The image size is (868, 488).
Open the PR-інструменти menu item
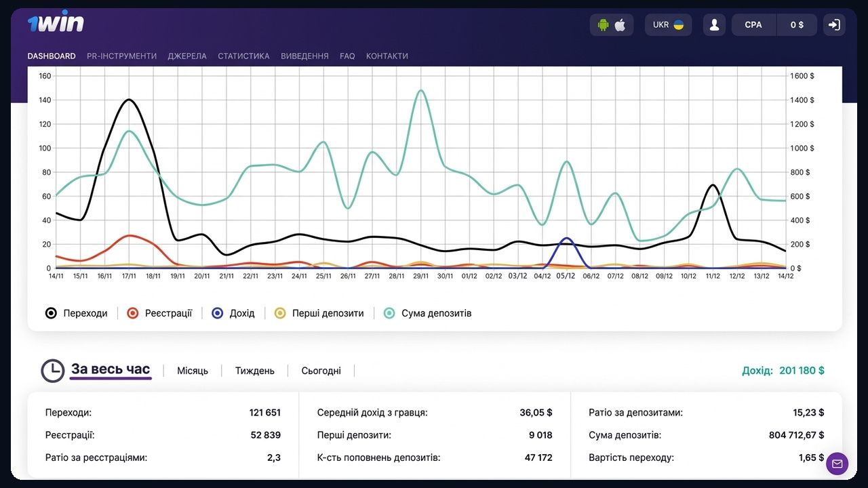(x=122, y=56)
